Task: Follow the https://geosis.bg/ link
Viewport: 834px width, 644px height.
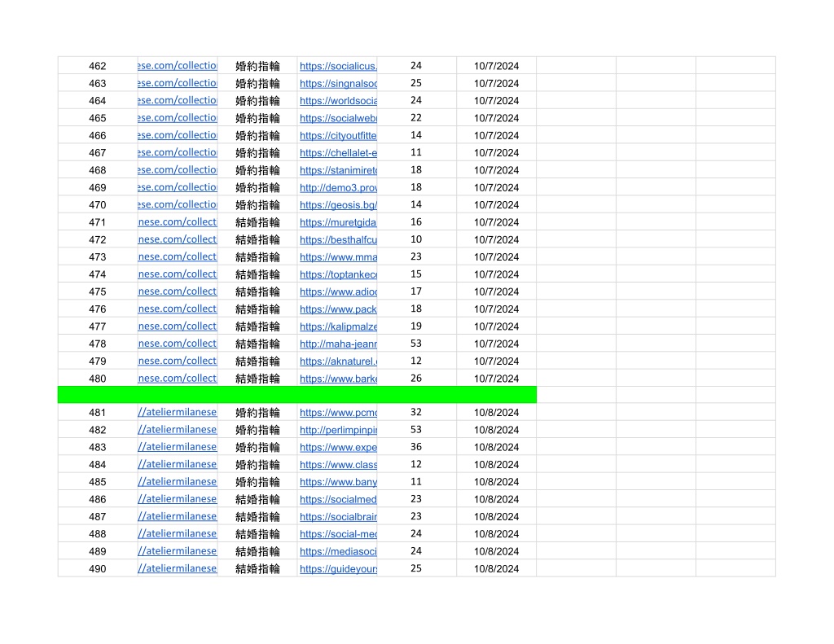Action: coord(338,204)
